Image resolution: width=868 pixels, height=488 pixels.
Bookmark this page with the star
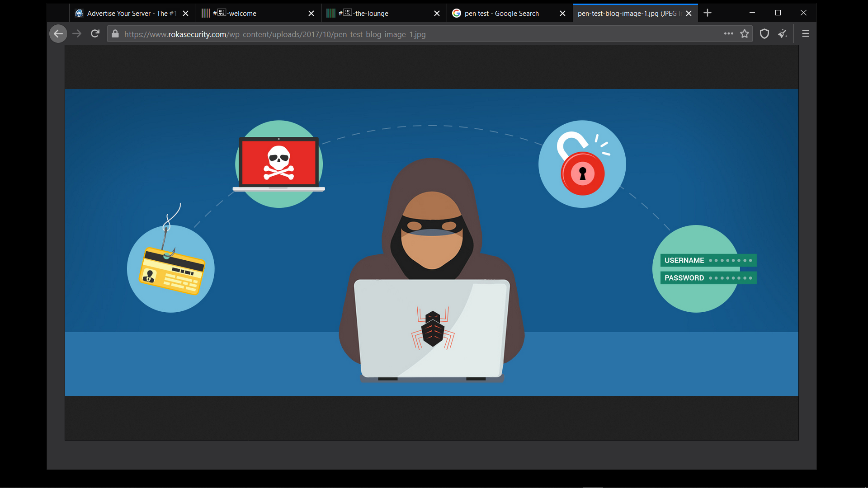point(745,34)
